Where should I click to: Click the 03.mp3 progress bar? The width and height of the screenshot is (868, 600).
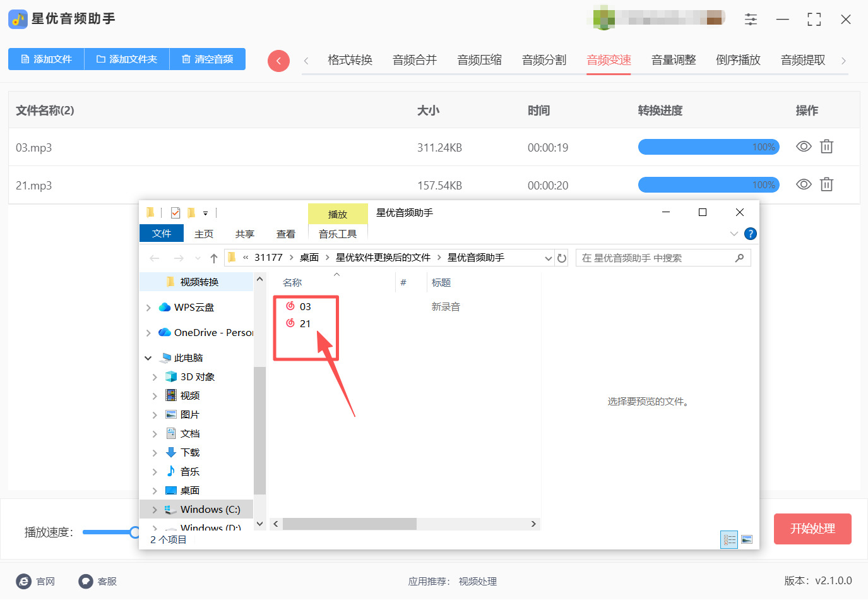pos(709,147)
